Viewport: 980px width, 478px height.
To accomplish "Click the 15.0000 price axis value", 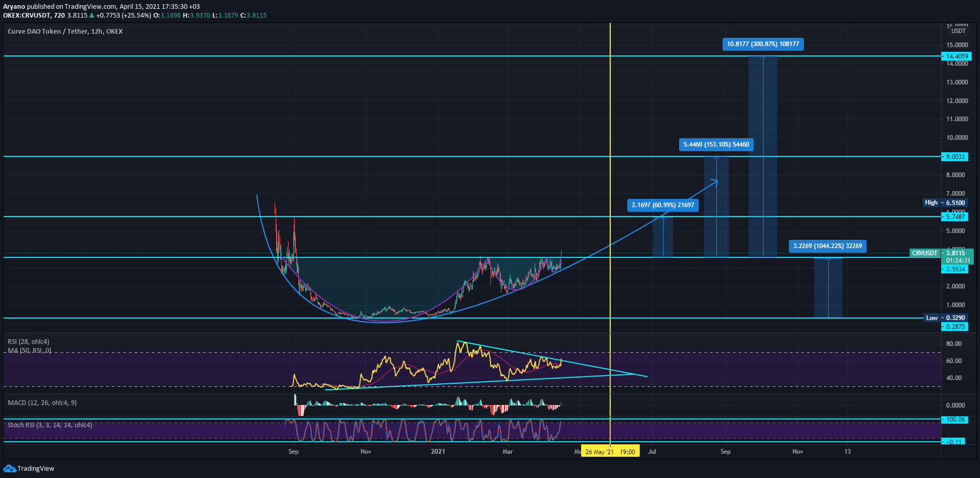I will click(957, 45).
